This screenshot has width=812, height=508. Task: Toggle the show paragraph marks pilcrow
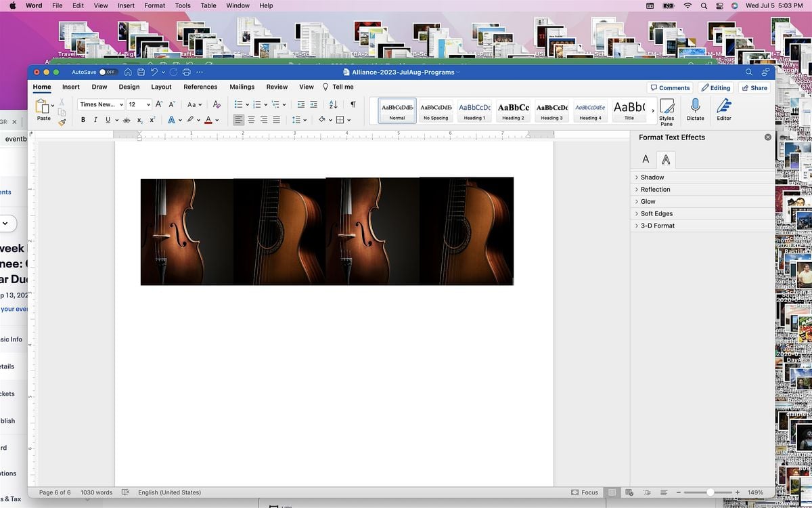(353, 104)
